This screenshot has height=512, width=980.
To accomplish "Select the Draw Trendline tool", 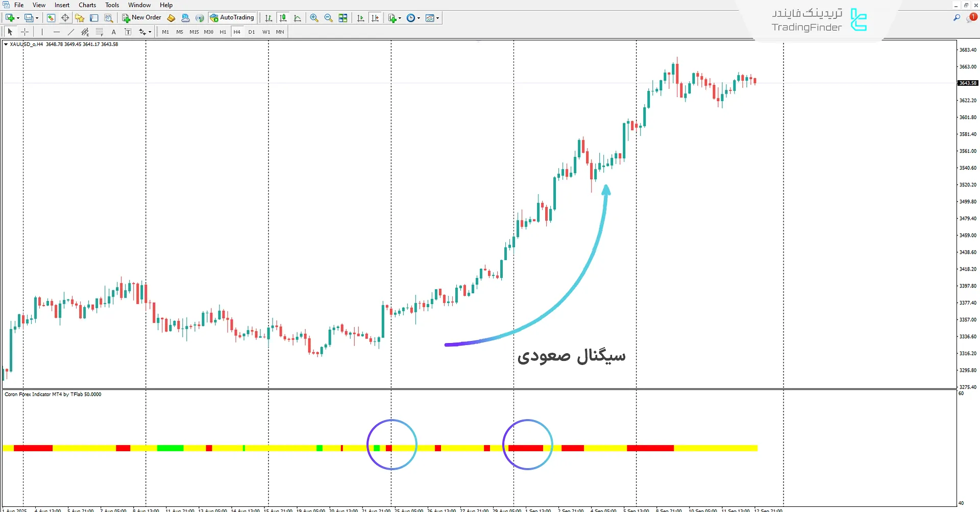I will click(71, 32).
